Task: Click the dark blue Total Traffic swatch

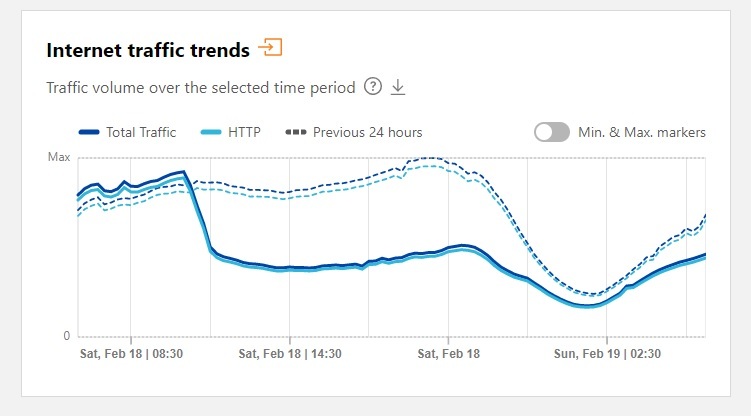Action: point(90,132)
